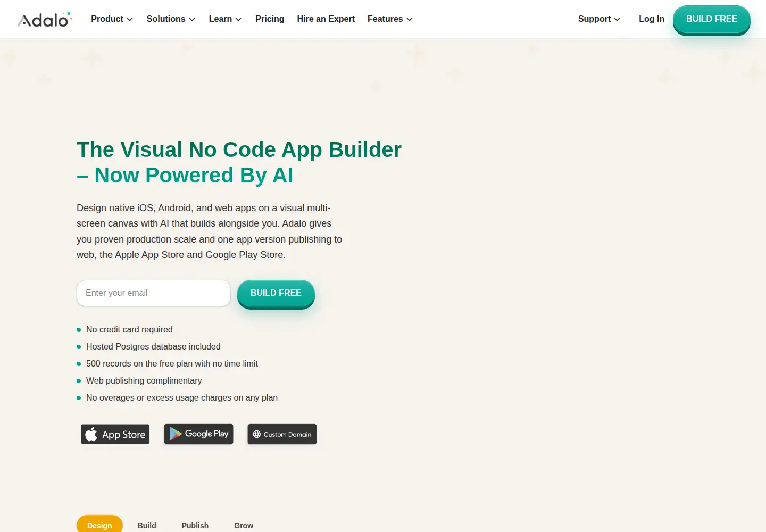The image size is (766, 532).
Task: Expand the Learn menu
Action: click(225, 19)
